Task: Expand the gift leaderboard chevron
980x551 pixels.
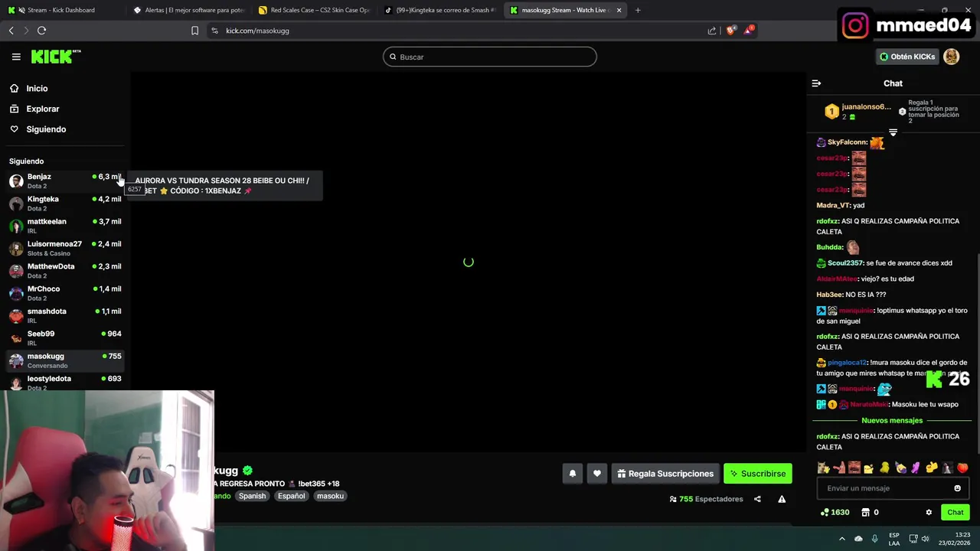Action: 893,132
